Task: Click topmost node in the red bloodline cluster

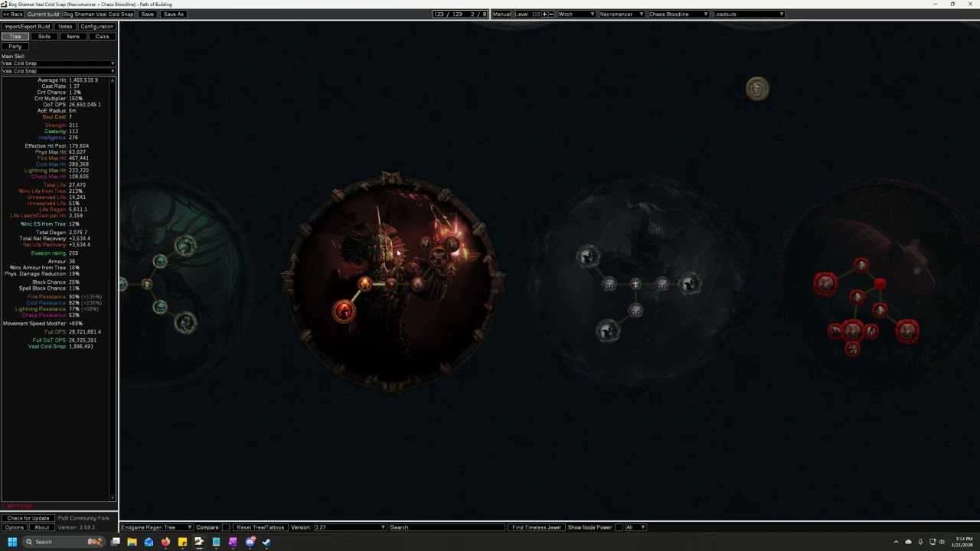Action: pyautogui.click(x=861, y=265)
